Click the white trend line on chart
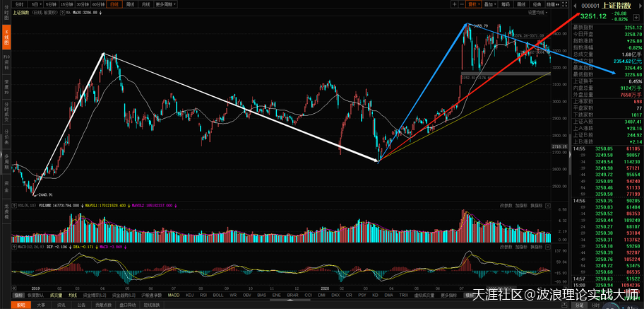 (240, 106)
